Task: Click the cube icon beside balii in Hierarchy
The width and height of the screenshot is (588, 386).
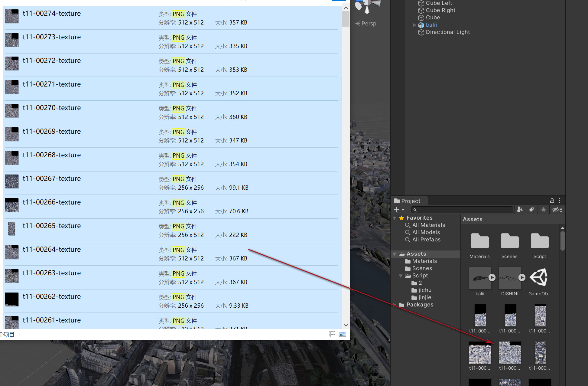Action: tap(421, 25)
